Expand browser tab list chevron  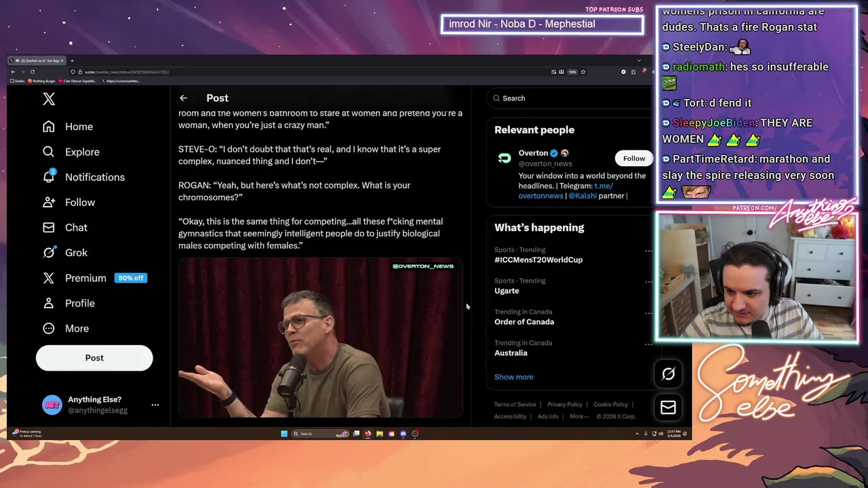pos(639,61)
